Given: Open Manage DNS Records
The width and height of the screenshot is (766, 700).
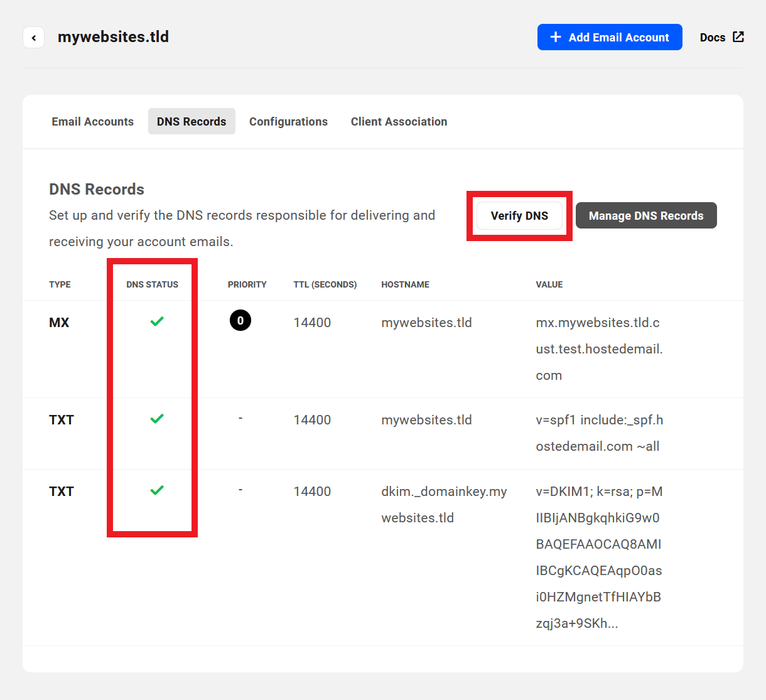Looking at the screenshot, I should (x=645, y=215).
